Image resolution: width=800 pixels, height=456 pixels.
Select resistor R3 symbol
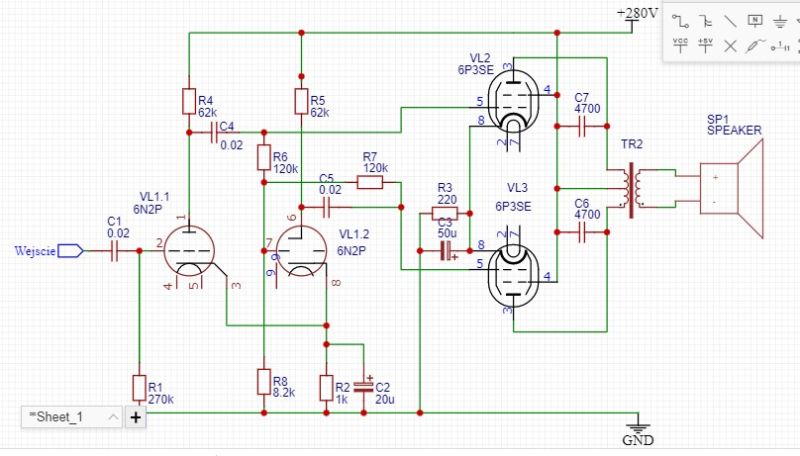(x=445, y=213)
